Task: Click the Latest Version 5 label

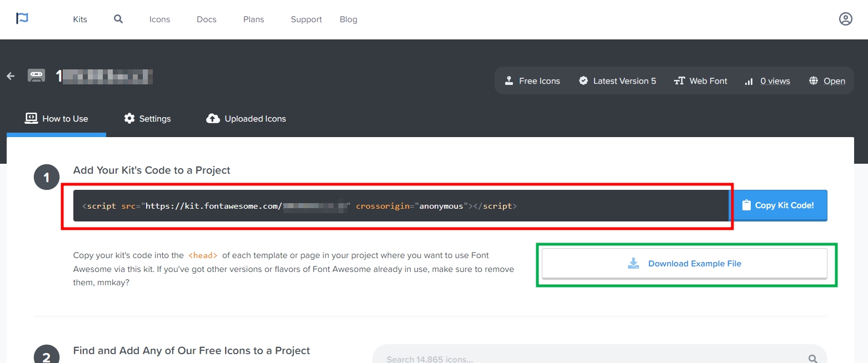Action: (625, 81)
